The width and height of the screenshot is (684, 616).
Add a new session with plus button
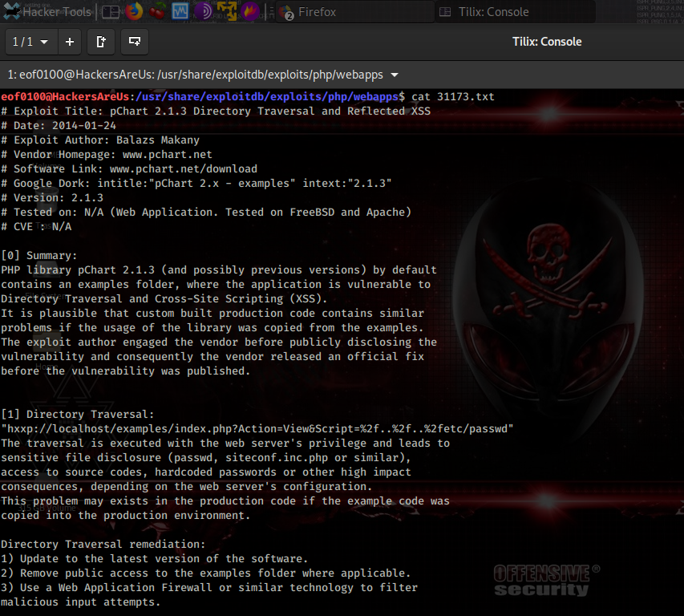pyautogui.click(x=70, y=42)
